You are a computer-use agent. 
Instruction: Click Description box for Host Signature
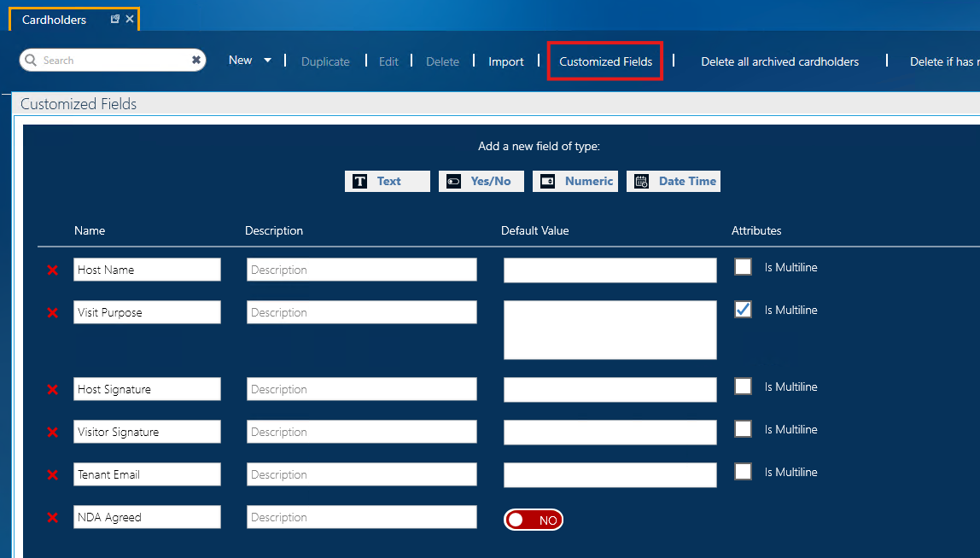(362, 389)
